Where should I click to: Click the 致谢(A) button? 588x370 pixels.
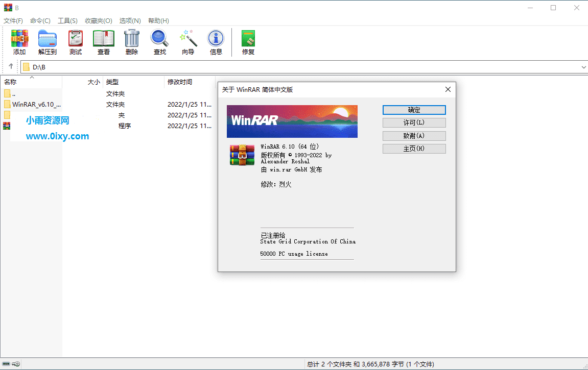414,136
